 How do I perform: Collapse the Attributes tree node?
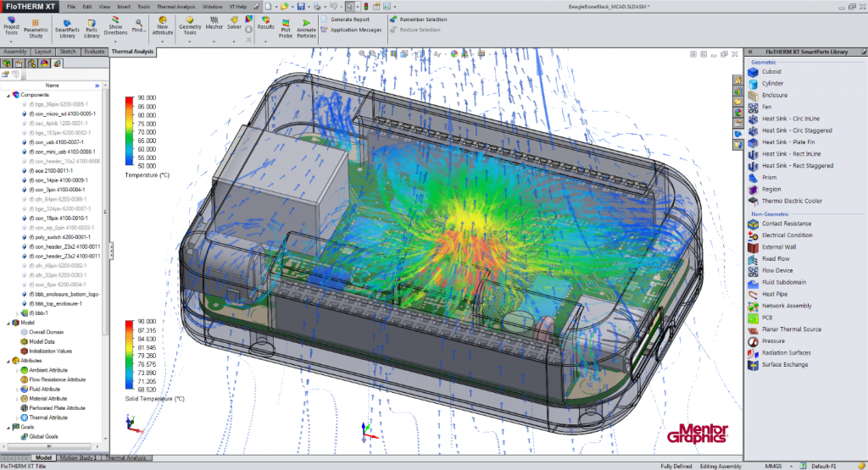(x=8, y=361)
